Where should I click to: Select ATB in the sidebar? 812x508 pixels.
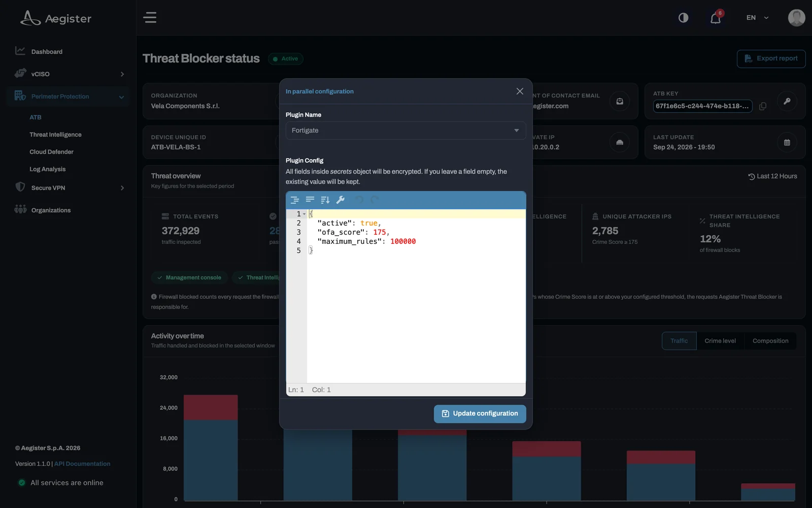(36, 117)
